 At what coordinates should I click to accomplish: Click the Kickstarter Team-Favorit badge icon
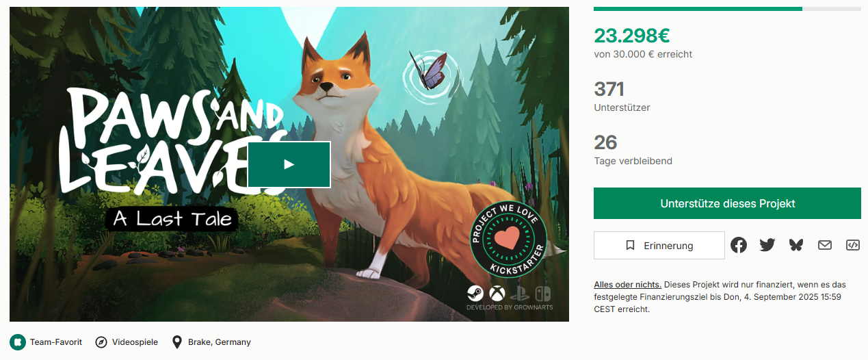pyautogui.click(x=18, y=342)
